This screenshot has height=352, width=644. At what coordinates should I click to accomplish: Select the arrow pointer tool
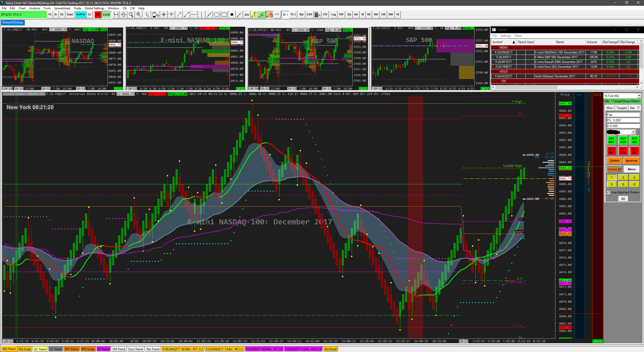pyautogui.click(x=147, y=15)
